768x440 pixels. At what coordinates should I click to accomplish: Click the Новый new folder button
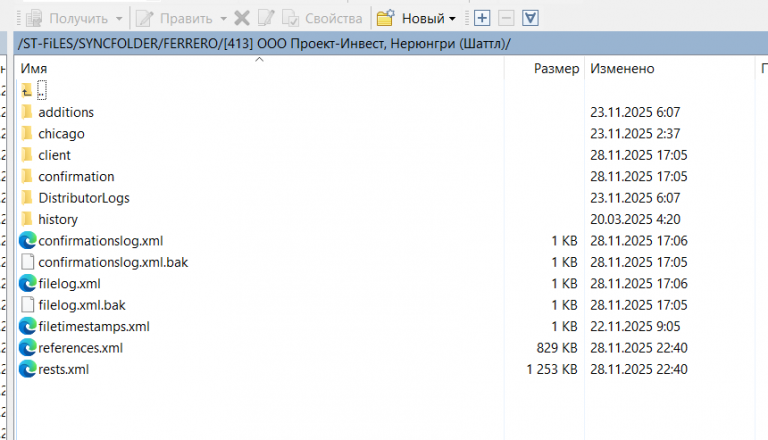(410, 19)
